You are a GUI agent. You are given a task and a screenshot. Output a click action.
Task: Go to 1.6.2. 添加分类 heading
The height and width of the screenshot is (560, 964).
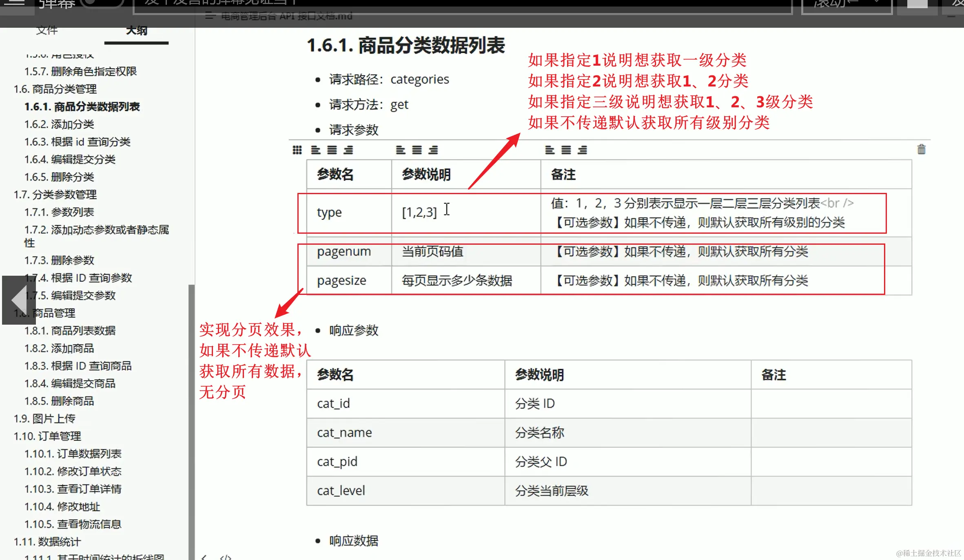pos(59,124)
